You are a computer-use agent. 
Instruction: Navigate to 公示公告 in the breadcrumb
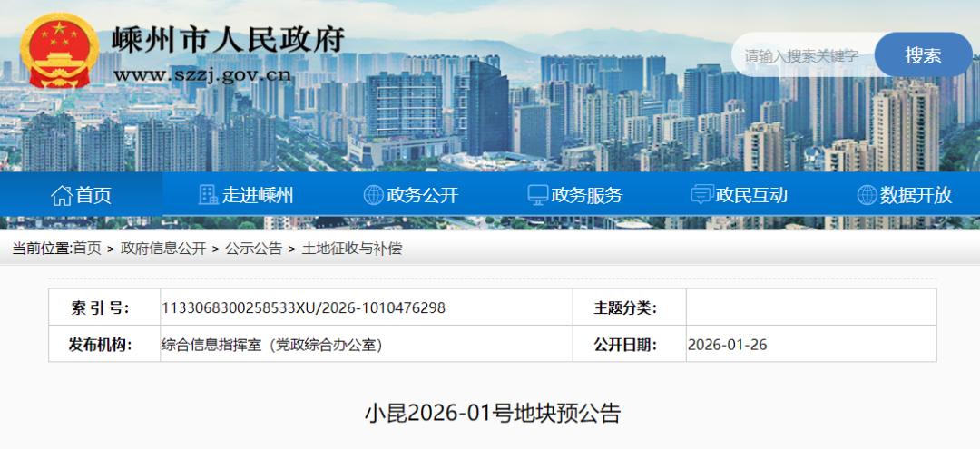(x=253, y=249)
